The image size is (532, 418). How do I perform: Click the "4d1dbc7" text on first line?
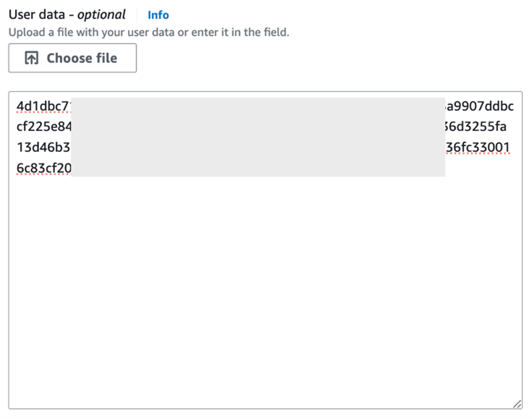(x=43, y=107)
